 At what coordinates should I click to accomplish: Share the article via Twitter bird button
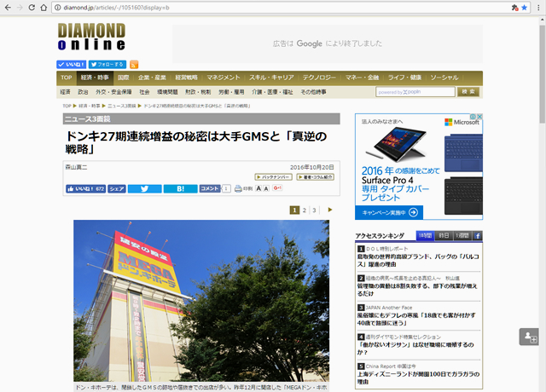coord(144,188)
